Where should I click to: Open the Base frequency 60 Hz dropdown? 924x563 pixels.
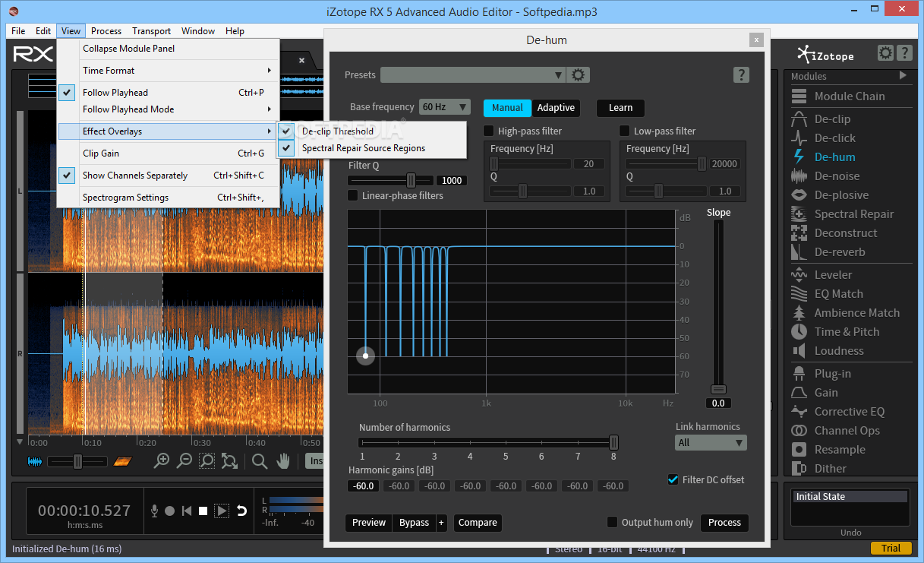[445, 107]
